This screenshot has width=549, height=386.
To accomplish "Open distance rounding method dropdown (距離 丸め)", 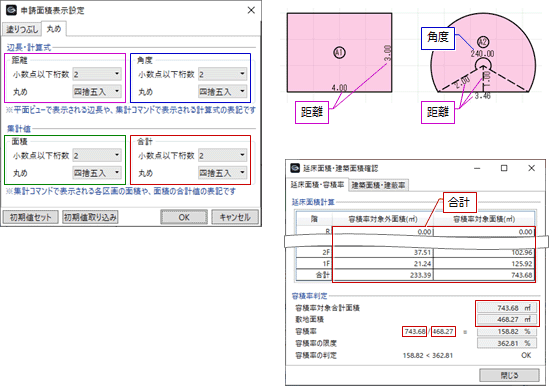I will (97, 92).
